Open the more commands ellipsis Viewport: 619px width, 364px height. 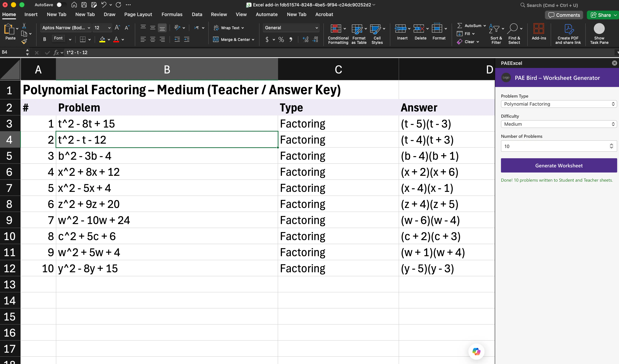(x=128, y=5)
